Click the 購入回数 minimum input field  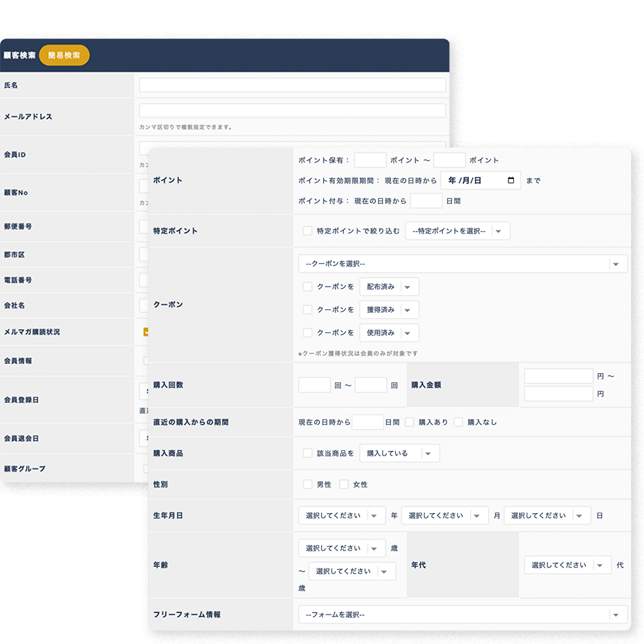[314, 385]
